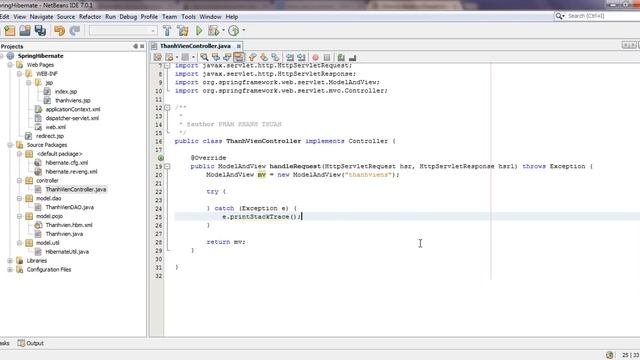Shift line right in the editor toolbar

click(x=301, y=58)
